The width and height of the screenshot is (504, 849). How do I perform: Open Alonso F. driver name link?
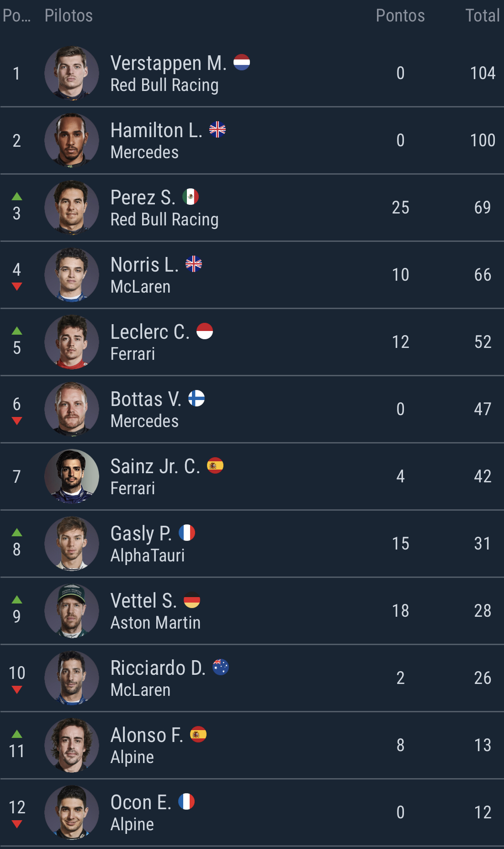[146, 735]
